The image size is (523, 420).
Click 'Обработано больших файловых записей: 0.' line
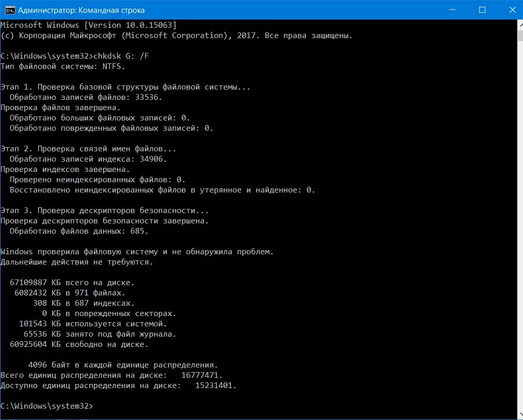[100, 118]
